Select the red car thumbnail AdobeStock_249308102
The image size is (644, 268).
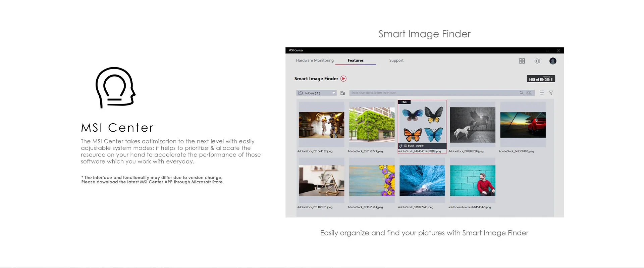point(523,125)
